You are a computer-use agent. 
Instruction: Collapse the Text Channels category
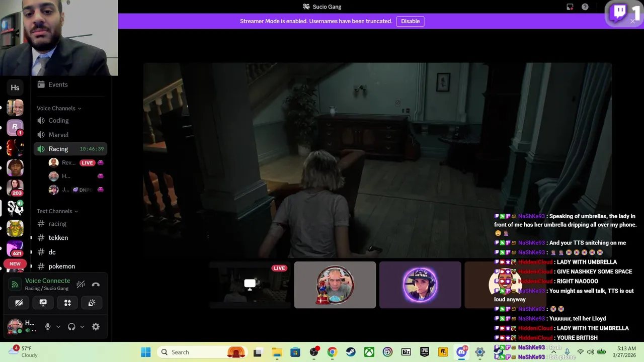[57, 211]
